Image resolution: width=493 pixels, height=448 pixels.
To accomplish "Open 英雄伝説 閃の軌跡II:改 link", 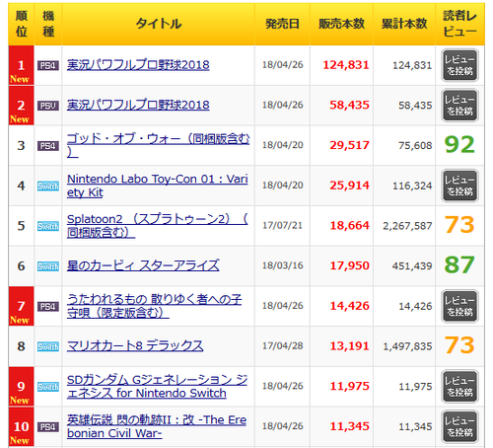I will pyautogui.click(x=157, y=426).
